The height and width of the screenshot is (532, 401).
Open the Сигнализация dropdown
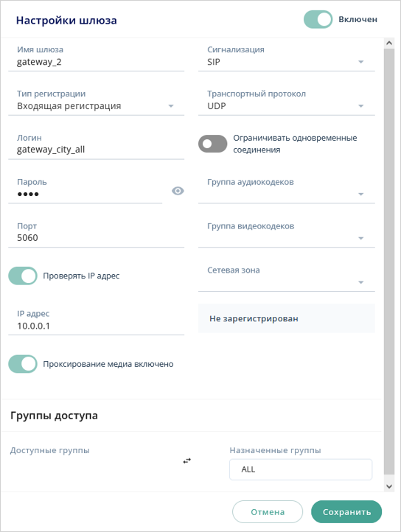[286, 58]
